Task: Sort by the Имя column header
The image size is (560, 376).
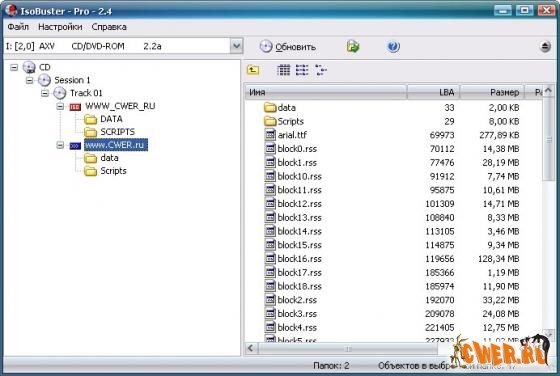Action: (x=326, y=92)
